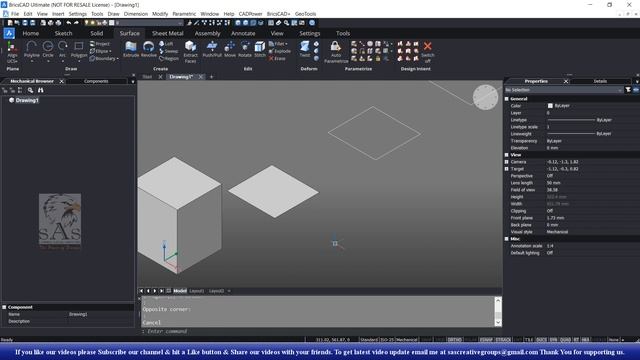Click the Erase tool
640x360 pixels.
277,58
